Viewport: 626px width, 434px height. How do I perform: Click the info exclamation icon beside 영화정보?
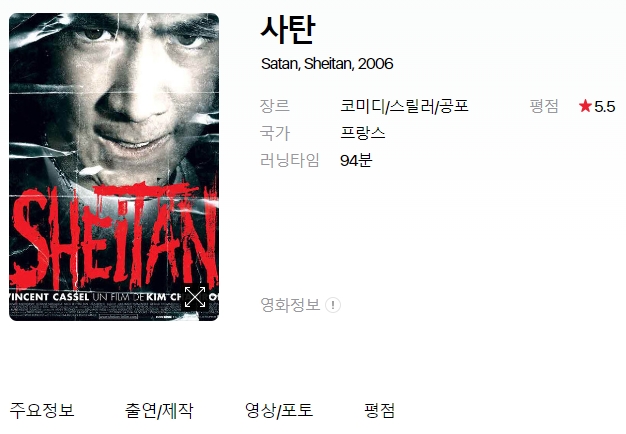pyautogui.click(x=333, y=305)
